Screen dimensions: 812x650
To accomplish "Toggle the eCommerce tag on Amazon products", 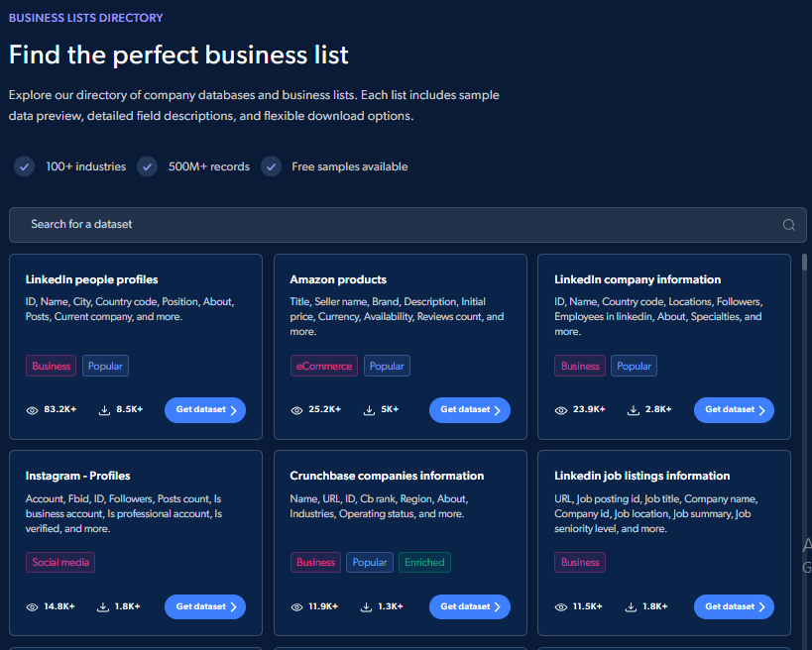I will pyautogui.click(x=324, y=366).
